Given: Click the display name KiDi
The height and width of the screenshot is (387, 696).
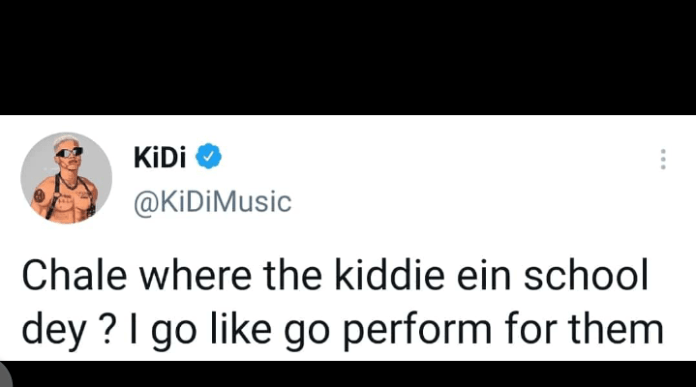Looking at the screenshot, I should tap(160, 157).
